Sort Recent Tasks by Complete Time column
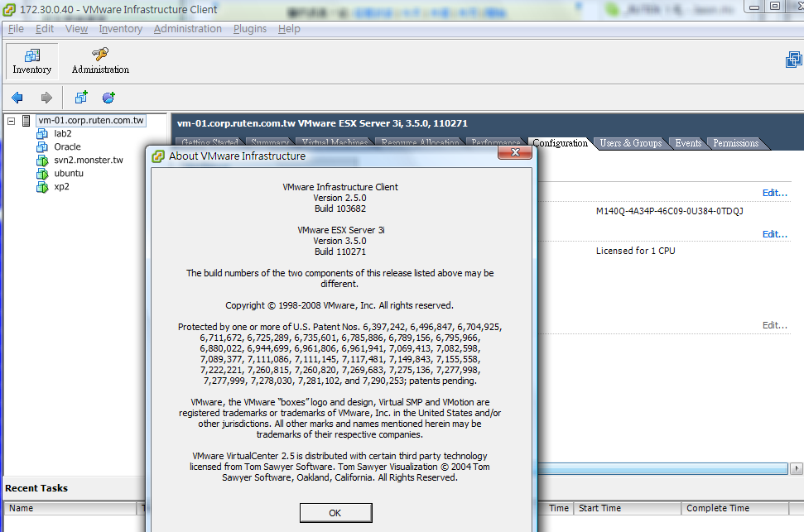The width and height of the screenshot is (804, 532). [x=734, y=509]
